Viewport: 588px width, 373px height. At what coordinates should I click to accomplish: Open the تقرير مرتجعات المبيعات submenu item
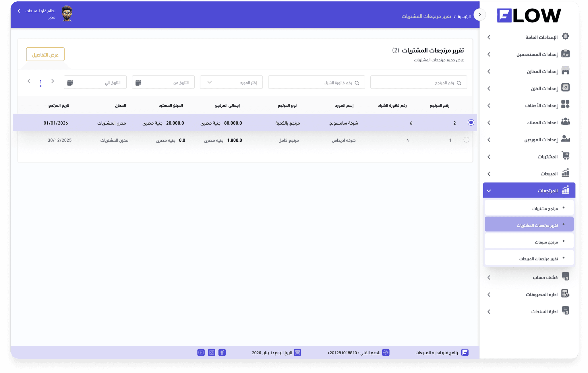538,259
